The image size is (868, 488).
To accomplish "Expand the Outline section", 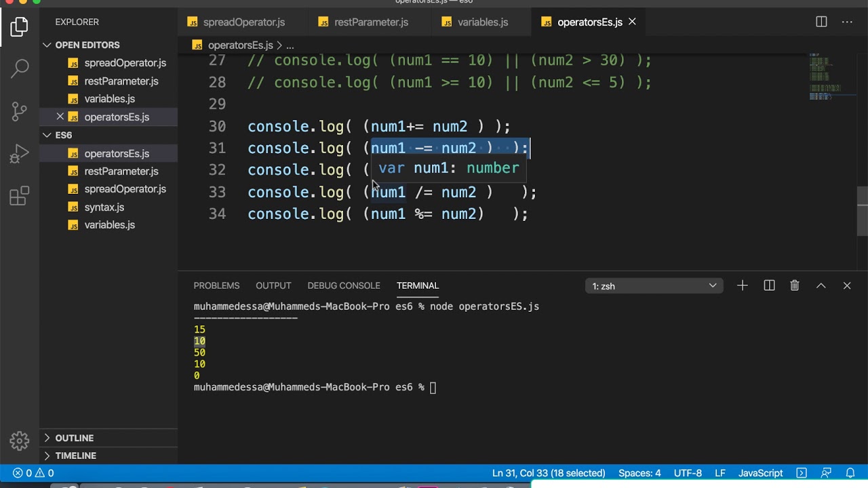I will pos(108,438).
